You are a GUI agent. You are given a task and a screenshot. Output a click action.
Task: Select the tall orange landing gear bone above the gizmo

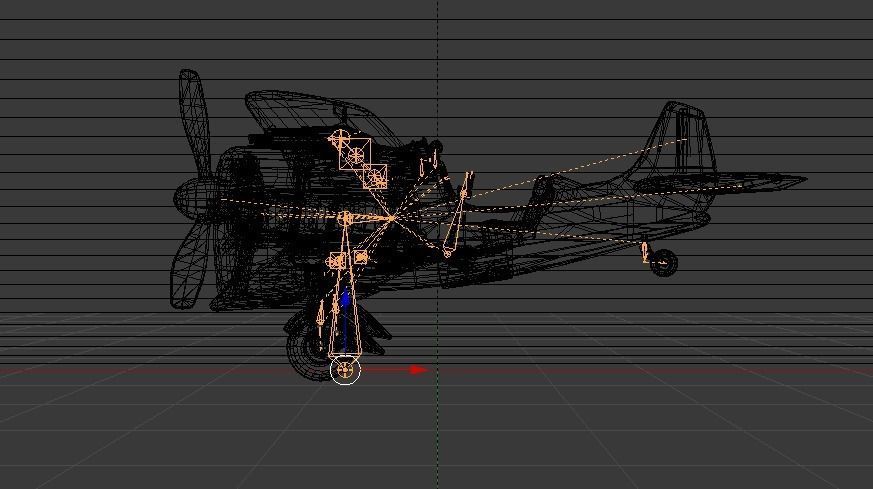click(x=345, y=290)
